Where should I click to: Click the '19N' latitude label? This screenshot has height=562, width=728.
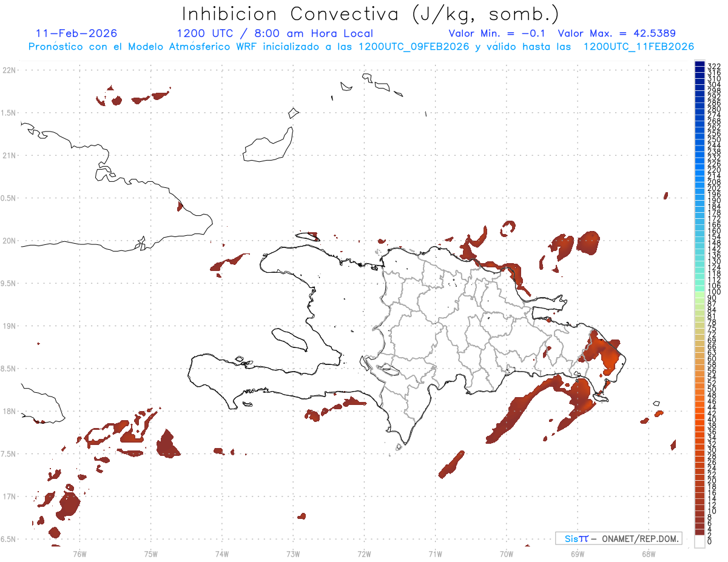pyautogui.click(x=9, y=326)
